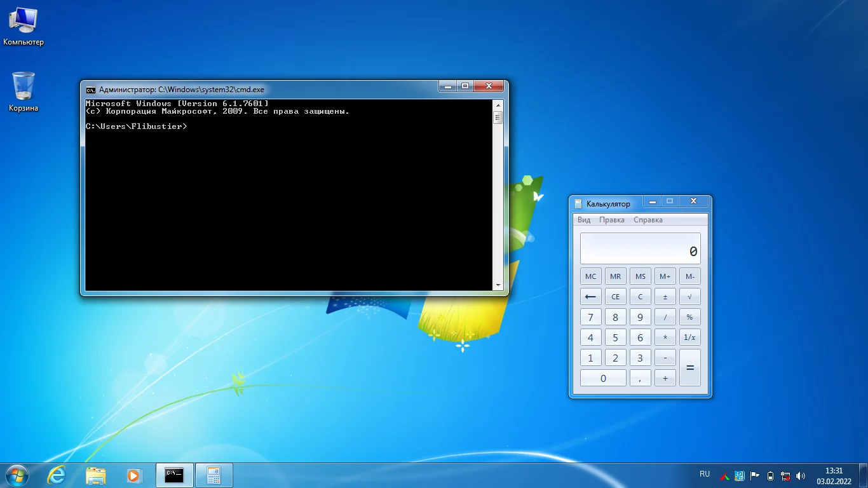
Task: Click calculator digit 3 button
Action: tap(640, 358)
